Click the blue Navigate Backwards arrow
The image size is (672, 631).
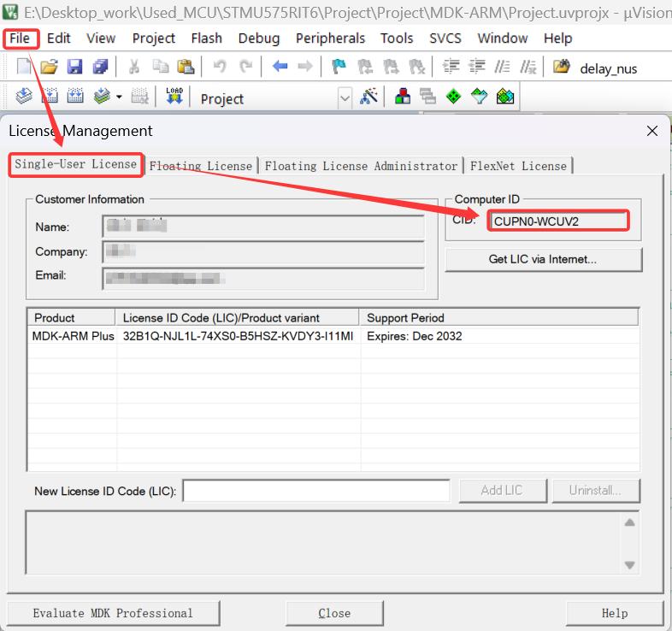click(280, 66)
